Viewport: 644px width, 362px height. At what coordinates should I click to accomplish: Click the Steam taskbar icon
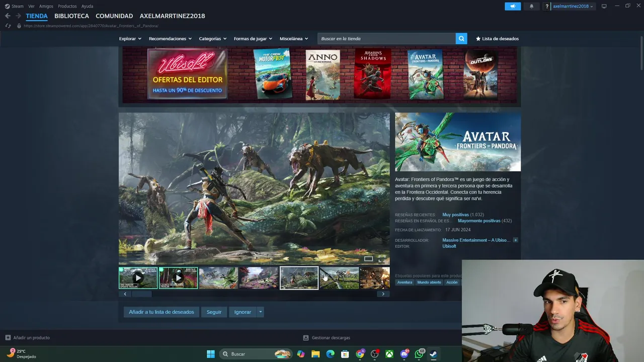click(433, 354)
